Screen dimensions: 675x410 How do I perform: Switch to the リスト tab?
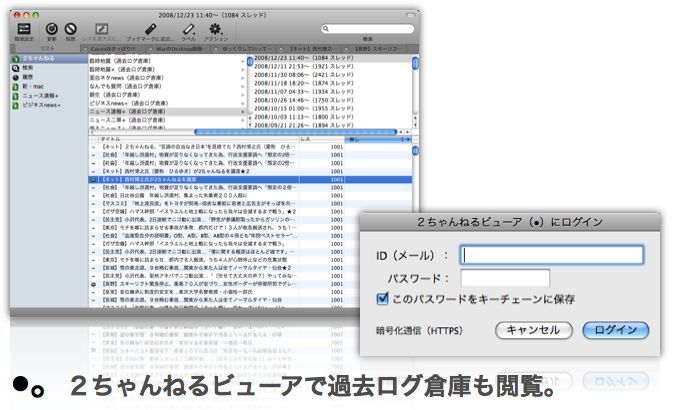(x=46, y=49)
